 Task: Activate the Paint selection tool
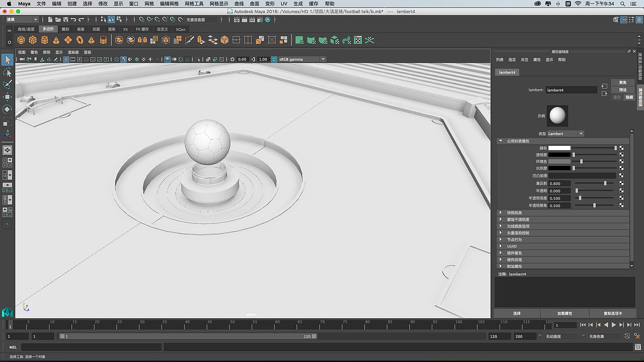(7, 84)
